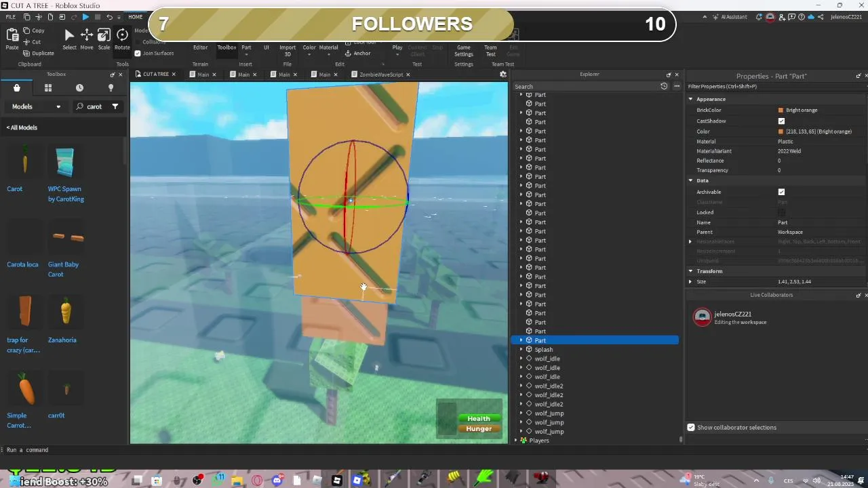This screenshot has height=488, width=868.
Task: Toggle the Archivable property checkbox
Action: click(781, 192)
